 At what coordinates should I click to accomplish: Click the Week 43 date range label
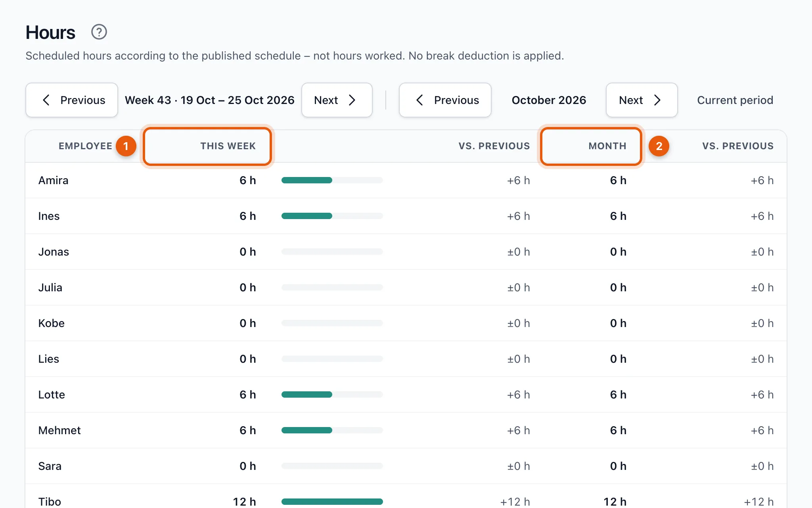pos(210,100)
